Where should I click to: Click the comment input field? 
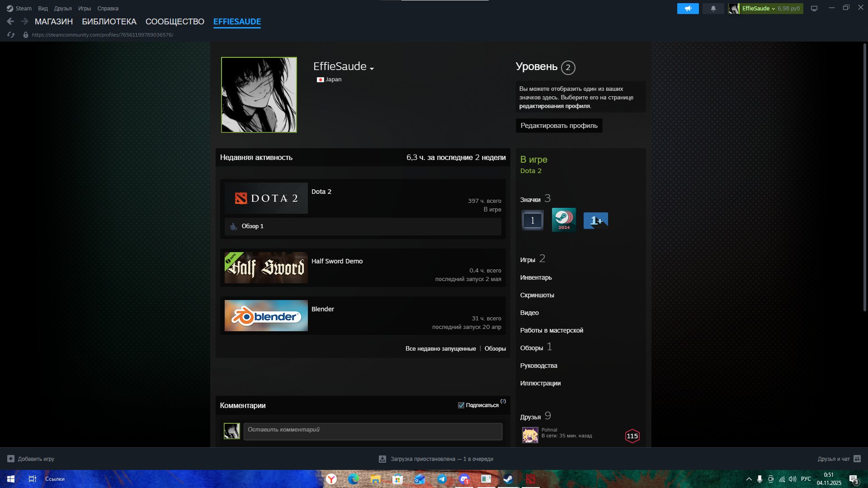[373, 431]
